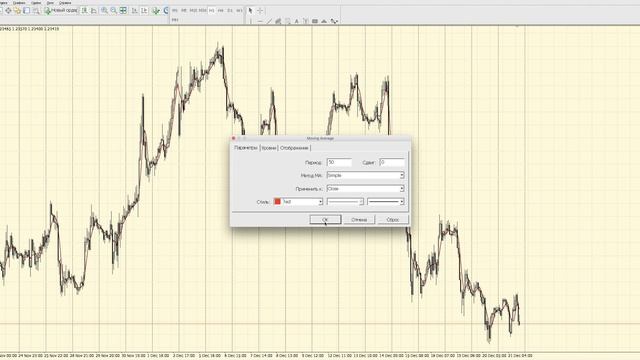
Task: Tile chart windows with green grid icon
Action: click(123, 10)
